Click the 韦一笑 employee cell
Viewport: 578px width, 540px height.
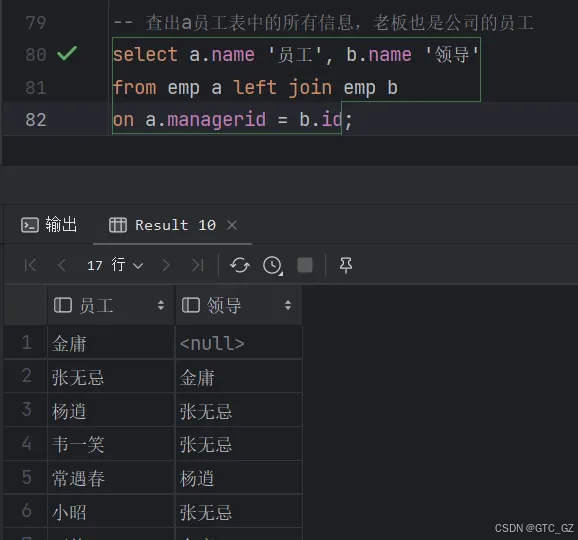coord(111,443)
